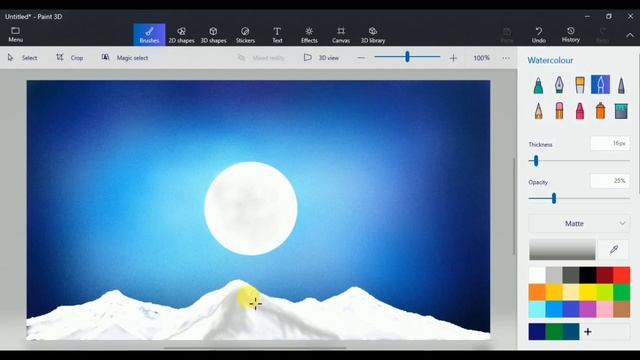The width and height of the screenshot is (640, 360).
Task: Pick the bright red colour swatch
Action: pos(622,275)
